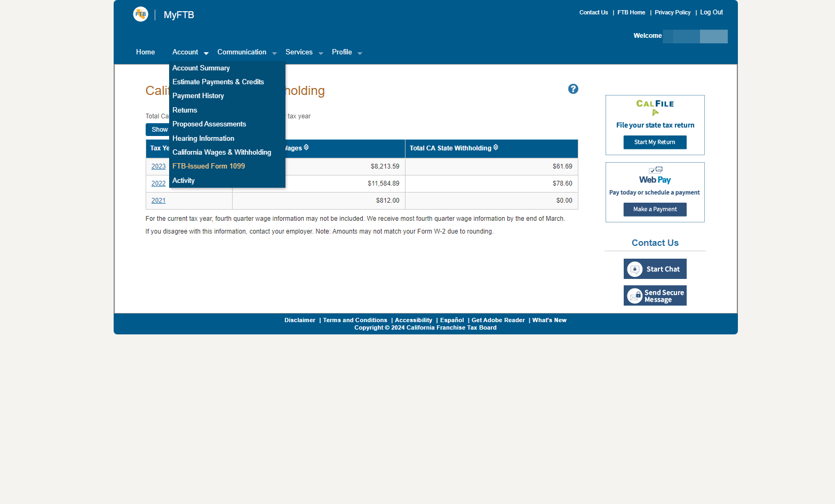This screenshot has height=504, width=835.
Task: Click the CalFile logo
Action: 655,107
